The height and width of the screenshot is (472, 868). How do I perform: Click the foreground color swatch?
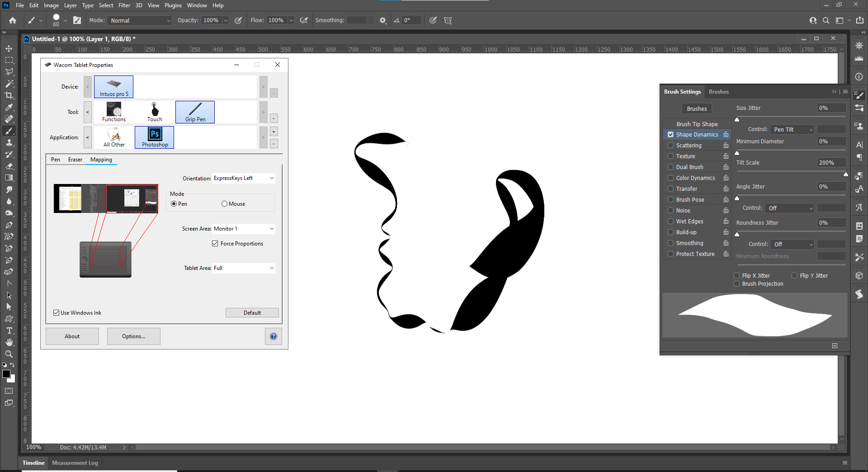pyautogui.click(x=7, y=374)
